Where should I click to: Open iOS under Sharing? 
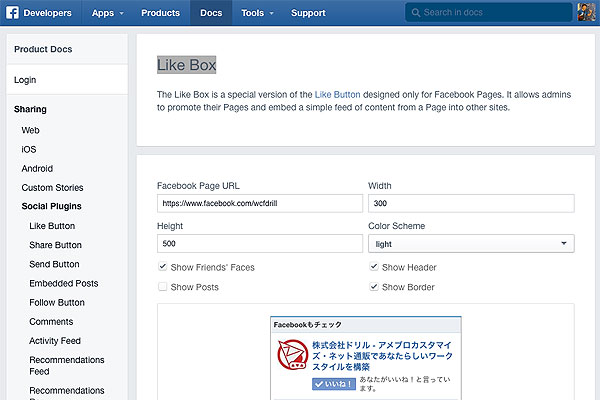(x=29, y=149)
